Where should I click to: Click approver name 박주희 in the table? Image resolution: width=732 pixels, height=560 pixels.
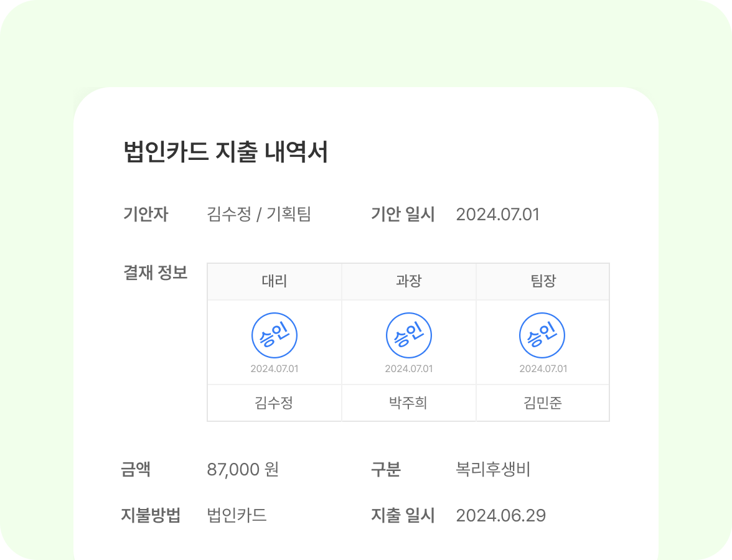pos(409,402)
